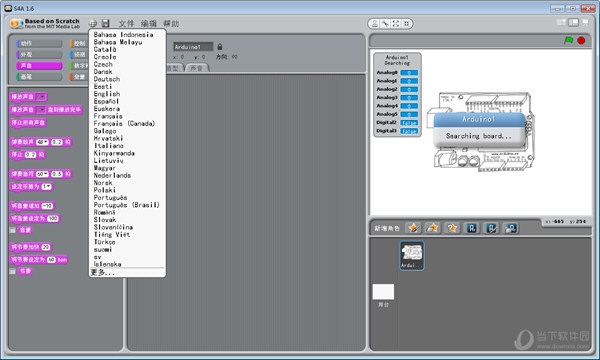
Task: Select the grow sprite tool
Action: point(396,24)
